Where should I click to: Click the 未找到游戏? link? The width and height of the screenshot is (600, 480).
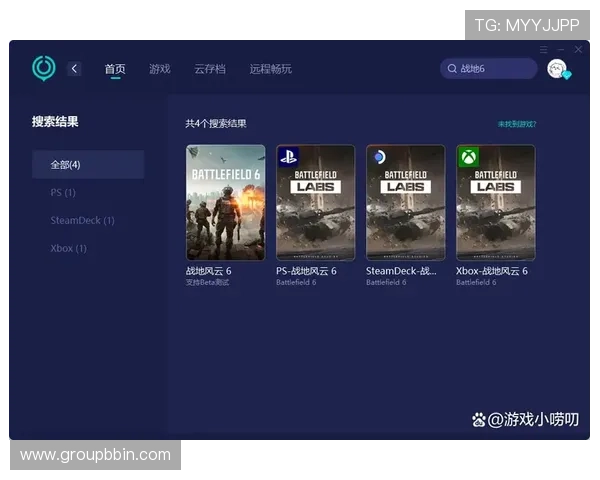coord(517,124)
